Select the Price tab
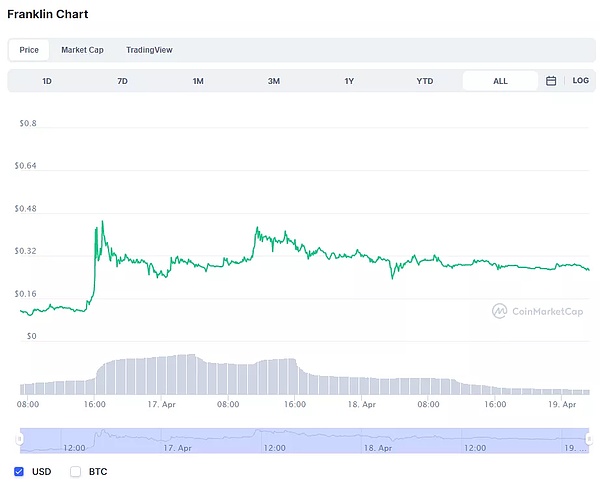This screenshot has width=600, height=482. pos(29,50)
